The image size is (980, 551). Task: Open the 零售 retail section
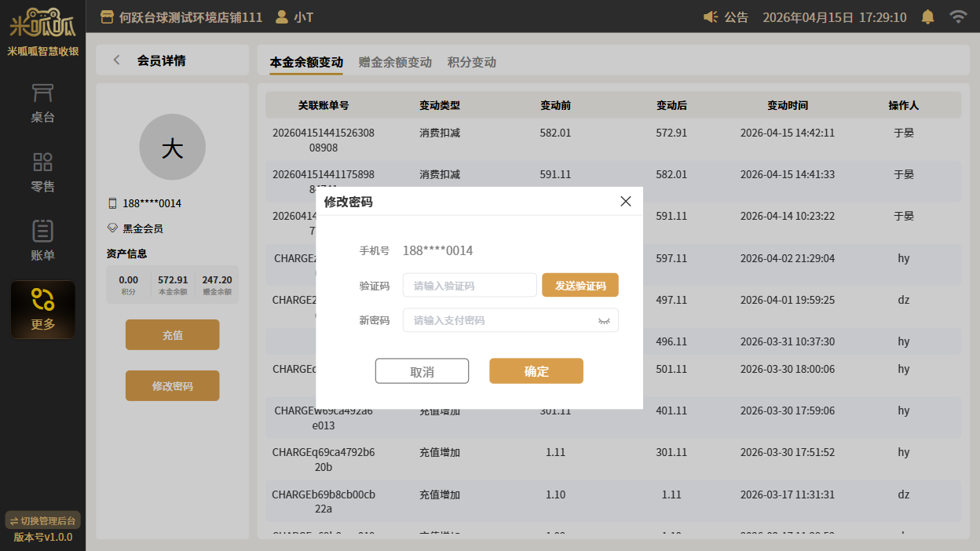(x=42, y=173)
